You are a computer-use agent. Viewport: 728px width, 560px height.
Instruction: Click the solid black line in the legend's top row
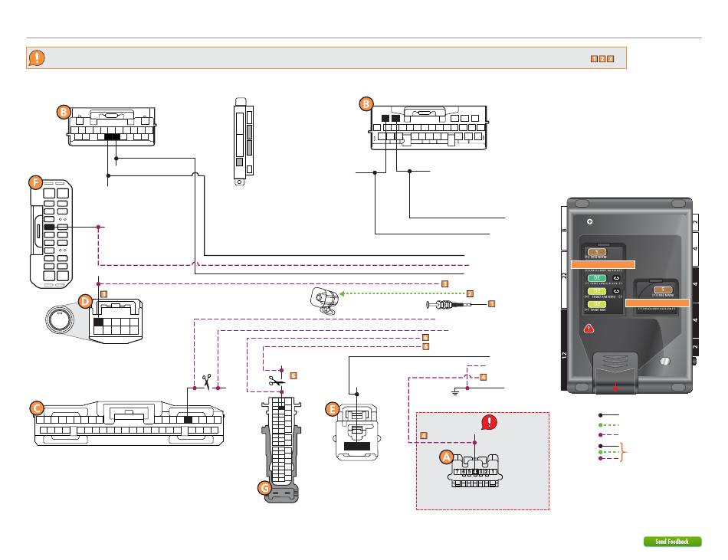(x=609, y=415)
